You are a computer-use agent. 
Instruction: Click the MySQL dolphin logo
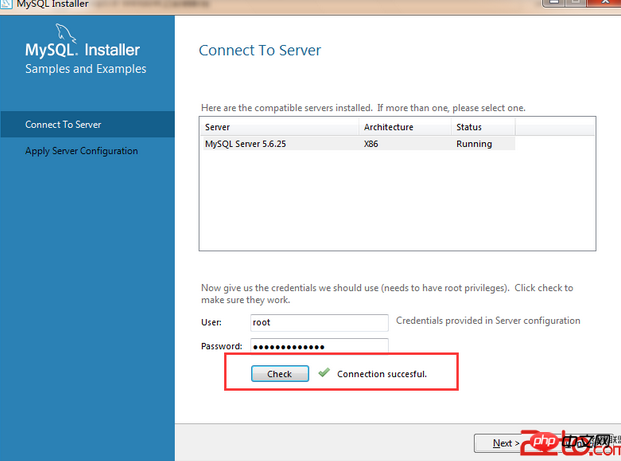tap(65, 32)
